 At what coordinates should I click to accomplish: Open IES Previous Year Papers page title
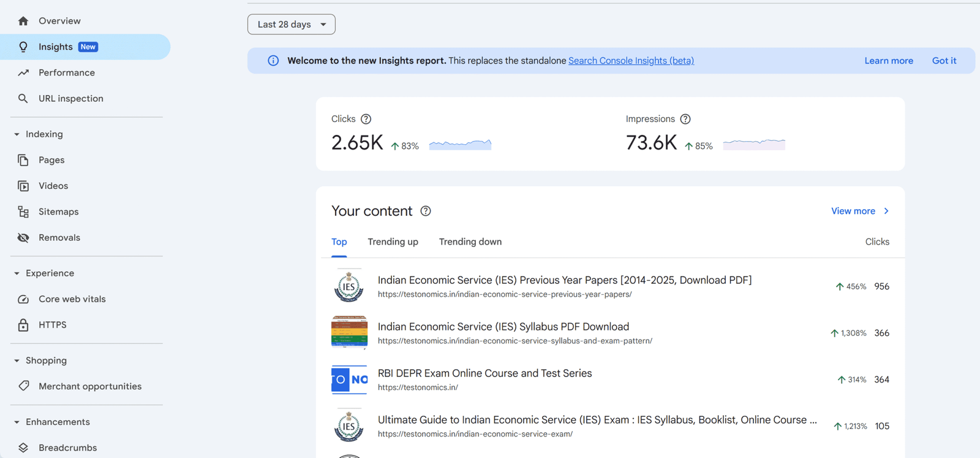pyautogui.click(x=565, y=280)
